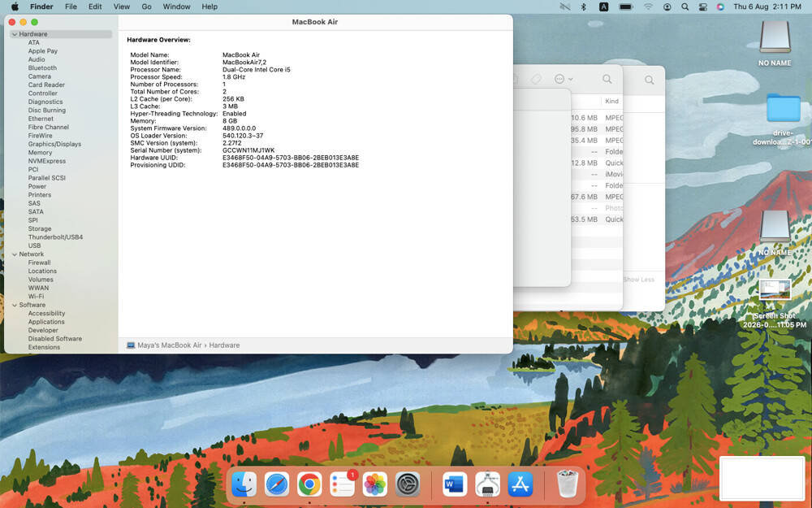Image resolution: width=812 pixels, height=508 pixels.
Task: Click the search icon in middle Finder window
Action: [607, 80]
